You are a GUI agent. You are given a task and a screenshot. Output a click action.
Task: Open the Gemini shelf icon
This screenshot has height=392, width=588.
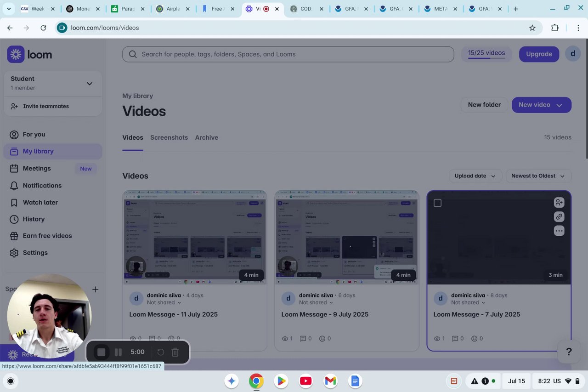[x=232, y=381]
